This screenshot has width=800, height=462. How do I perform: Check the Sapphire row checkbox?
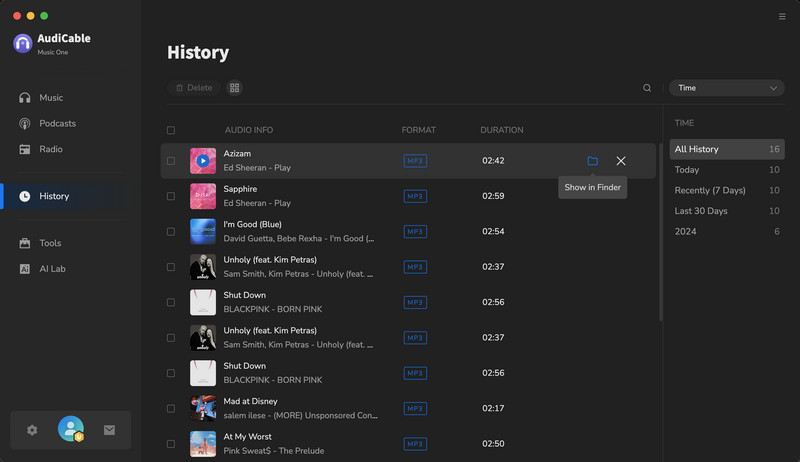[171, 196]
